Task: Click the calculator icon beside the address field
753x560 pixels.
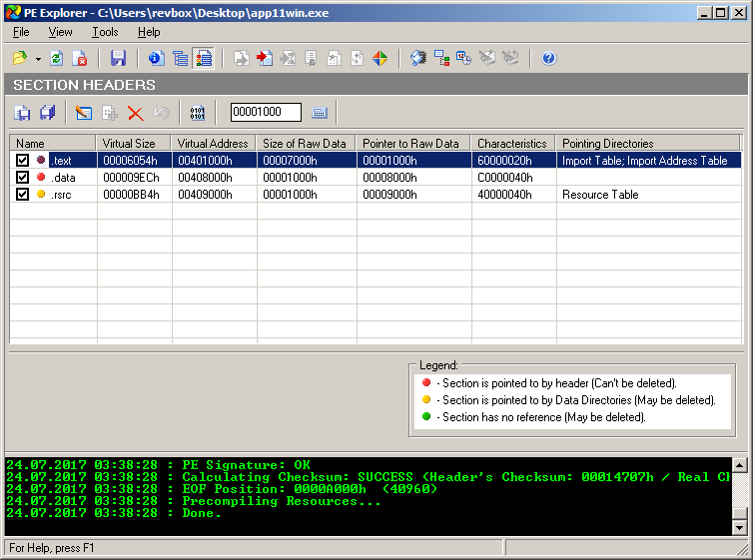Action: (320, 113)
